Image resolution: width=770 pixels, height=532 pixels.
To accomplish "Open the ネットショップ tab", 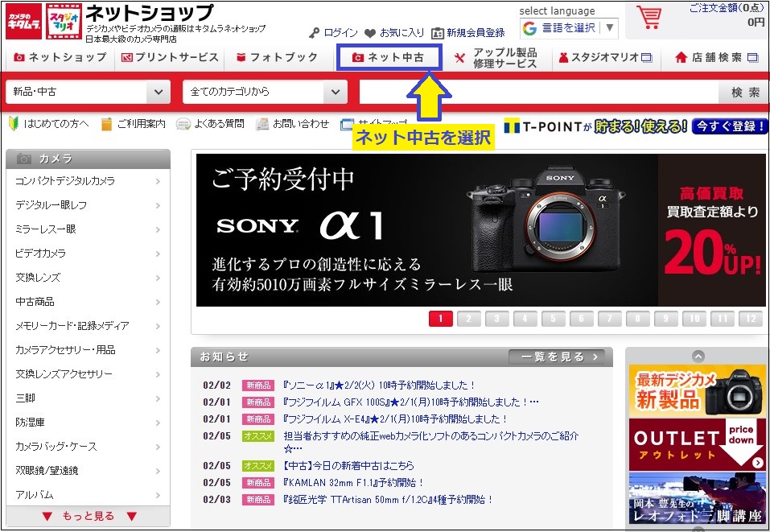I will point(60,57).
